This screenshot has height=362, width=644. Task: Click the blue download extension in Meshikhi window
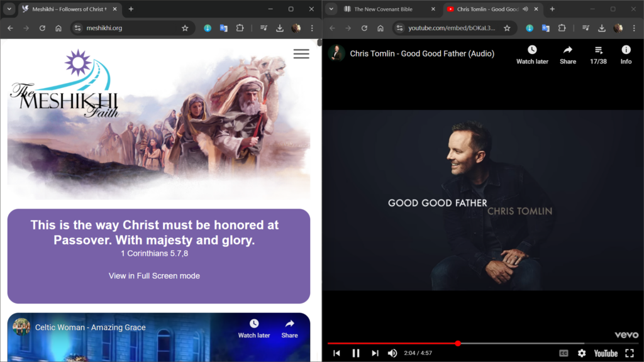point(208,28)
